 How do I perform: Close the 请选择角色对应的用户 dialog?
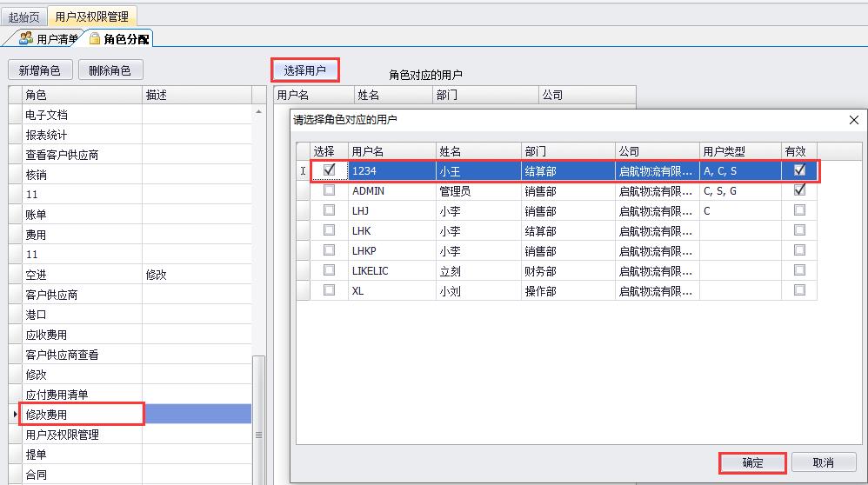(851, 120)
